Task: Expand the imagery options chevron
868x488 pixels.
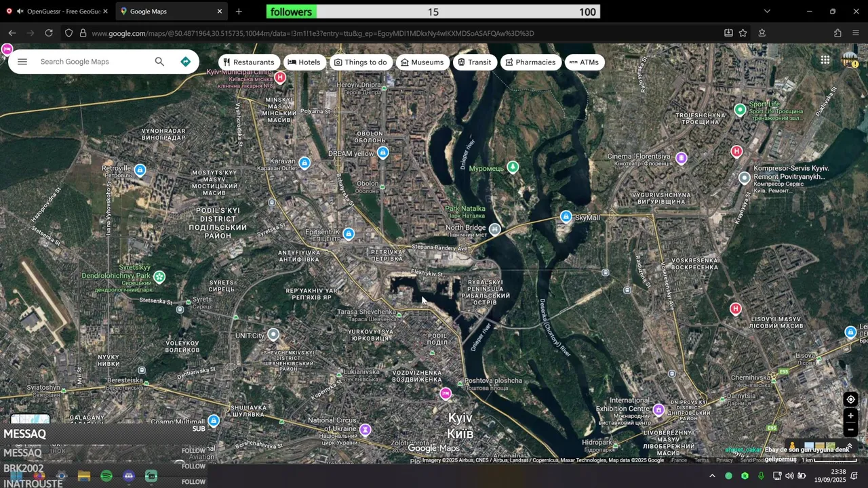Action: coord(849,446)
